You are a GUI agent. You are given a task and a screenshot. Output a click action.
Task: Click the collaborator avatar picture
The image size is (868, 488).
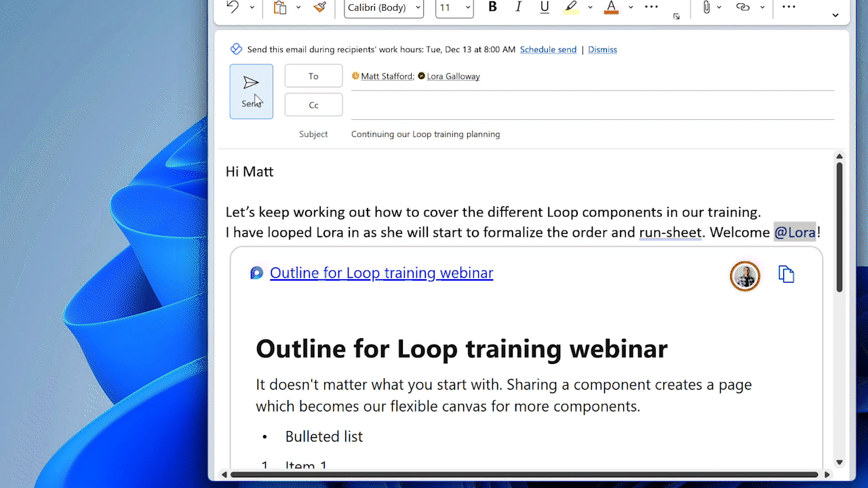[745, 276]
